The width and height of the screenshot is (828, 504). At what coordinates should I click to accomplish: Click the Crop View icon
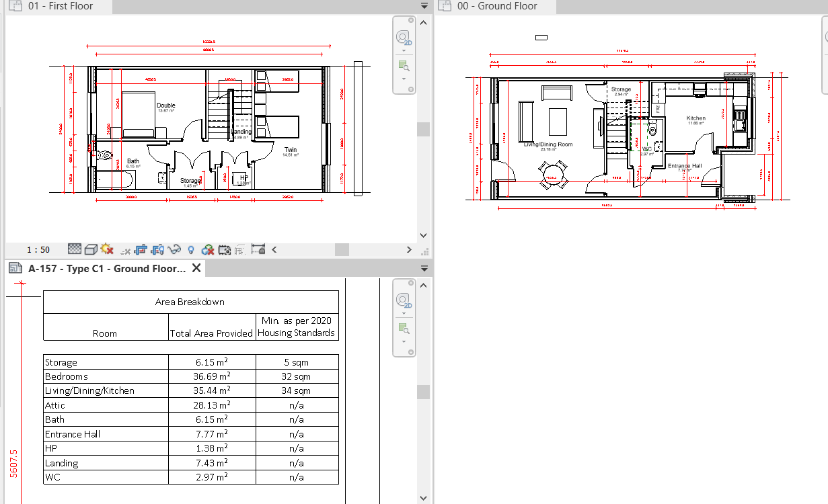coord(140,249)
